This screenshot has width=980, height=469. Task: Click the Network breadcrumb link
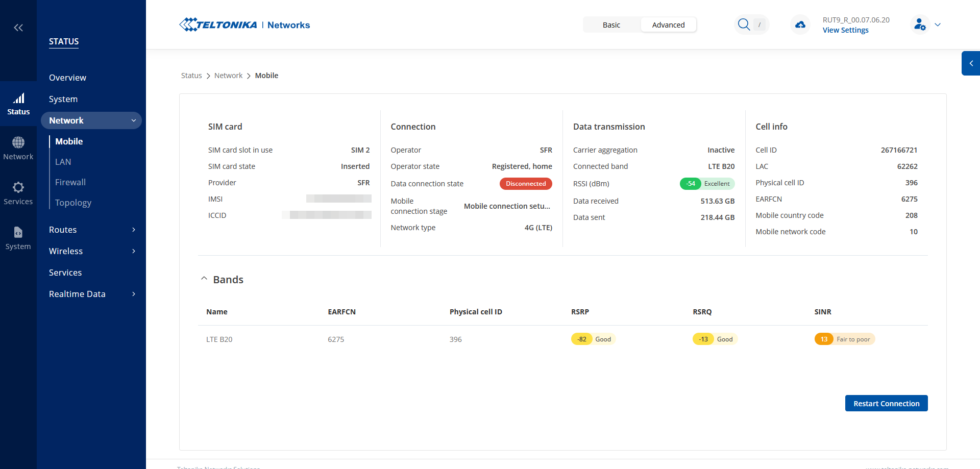[x=228, y=76]
